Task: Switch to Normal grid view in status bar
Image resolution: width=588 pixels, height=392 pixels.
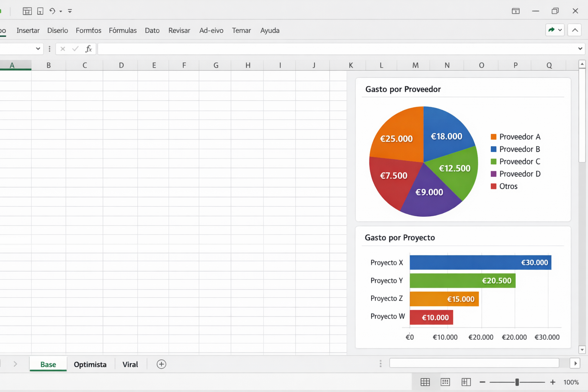Action: pos(425,382)
